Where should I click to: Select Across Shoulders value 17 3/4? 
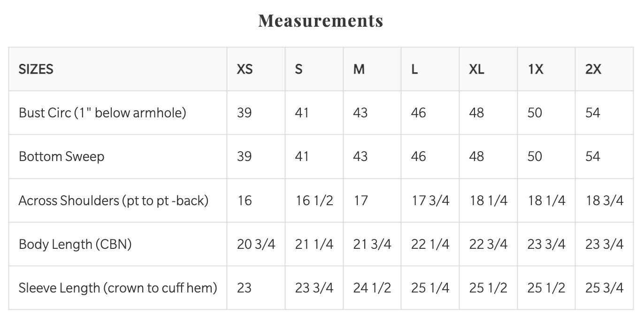[430, 200]
